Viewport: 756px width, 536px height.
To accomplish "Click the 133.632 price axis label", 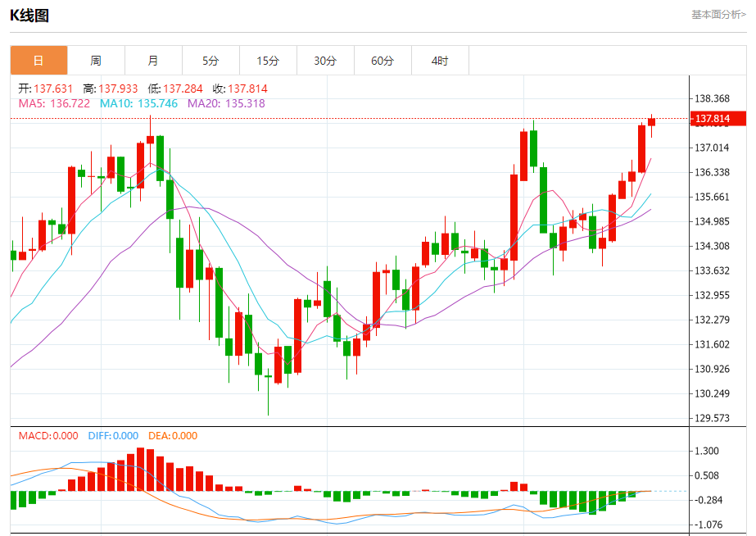I will tap(712, 270).
